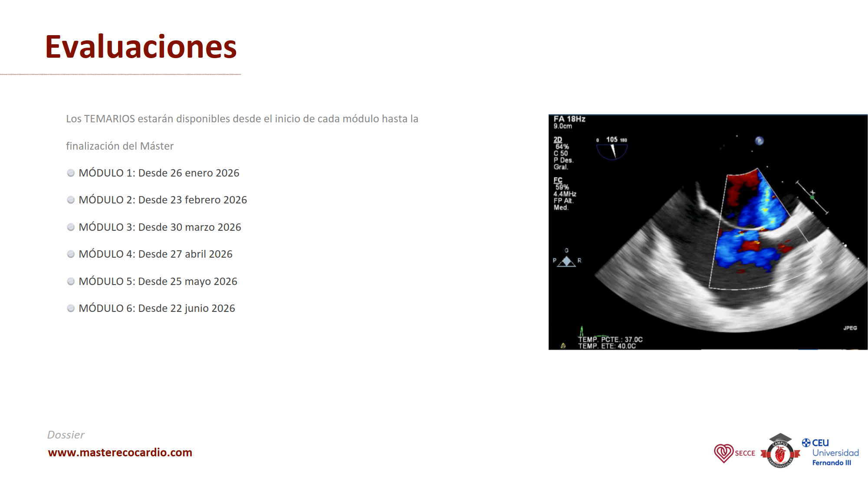Image resolution: width=868 pixels, height=488 pixels.
Task: Click the green ECG trace marker
Action: (582, 332)
